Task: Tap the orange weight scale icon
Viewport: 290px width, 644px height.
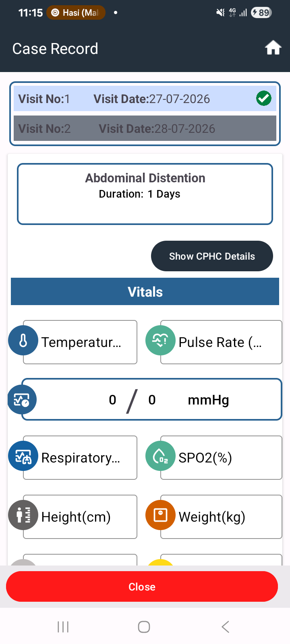Action: (160, 515)
